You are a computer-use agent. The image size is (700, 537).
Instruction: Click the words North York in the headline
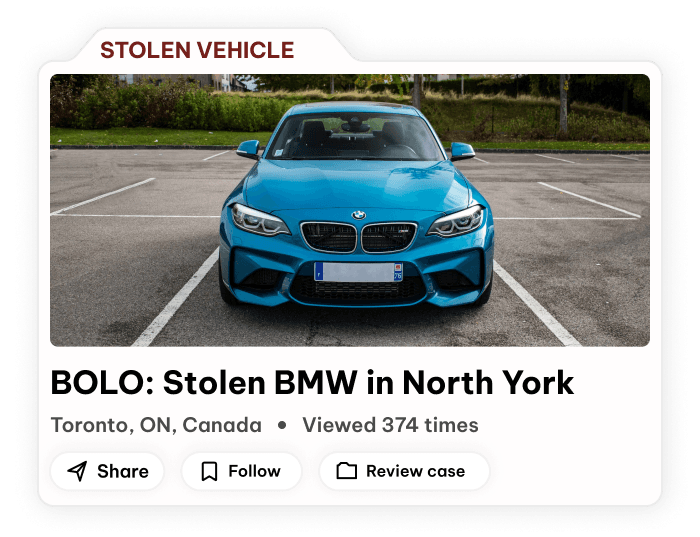488,383
